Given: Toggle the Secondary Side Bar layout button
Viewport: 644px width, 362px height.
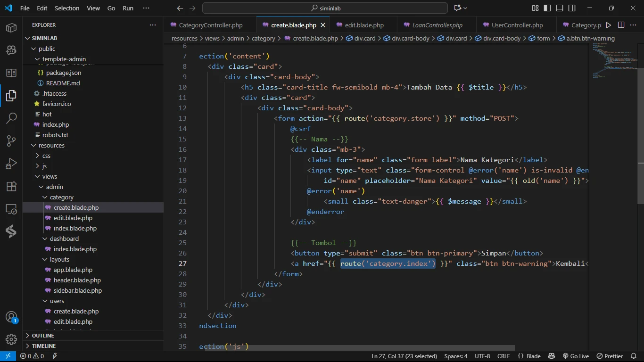Looking at the screenshot, I should click(572, 8).
